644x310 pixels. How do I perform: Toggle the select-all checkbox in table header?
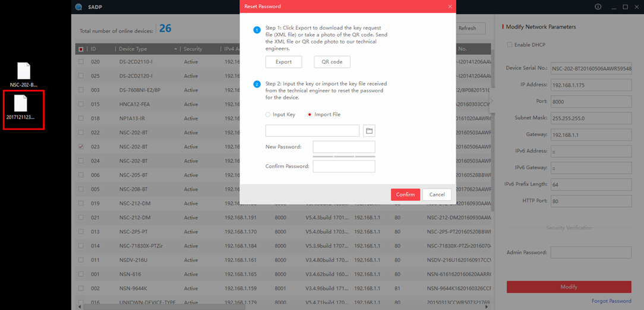tap(81, 49)
